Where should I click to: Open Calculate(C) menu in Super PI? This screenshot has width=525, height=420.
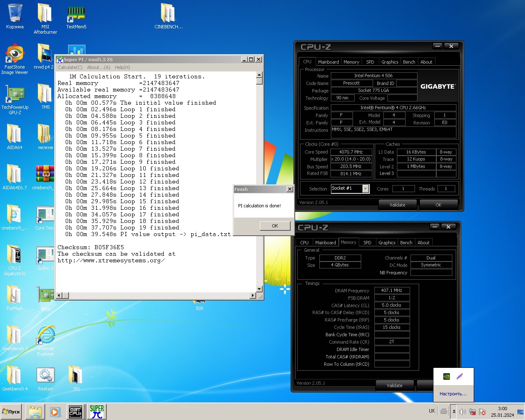click(70, 67)
